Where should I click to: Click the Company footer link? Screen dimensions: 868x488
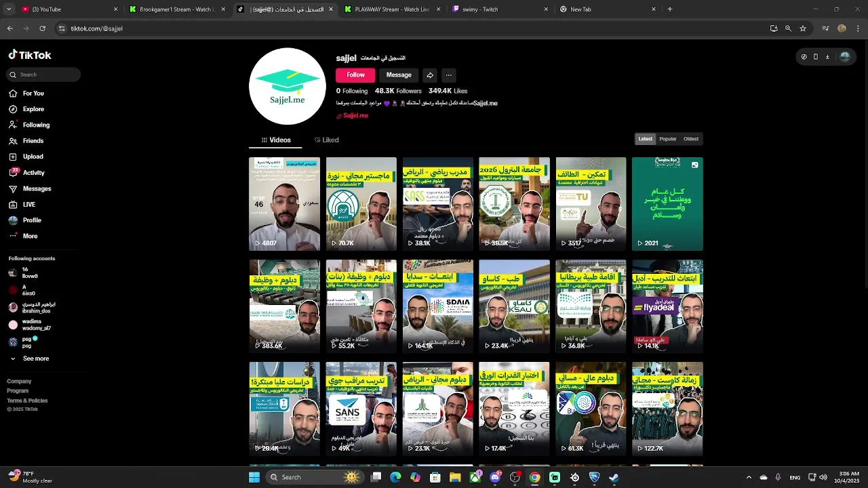(x=19, y=382)
